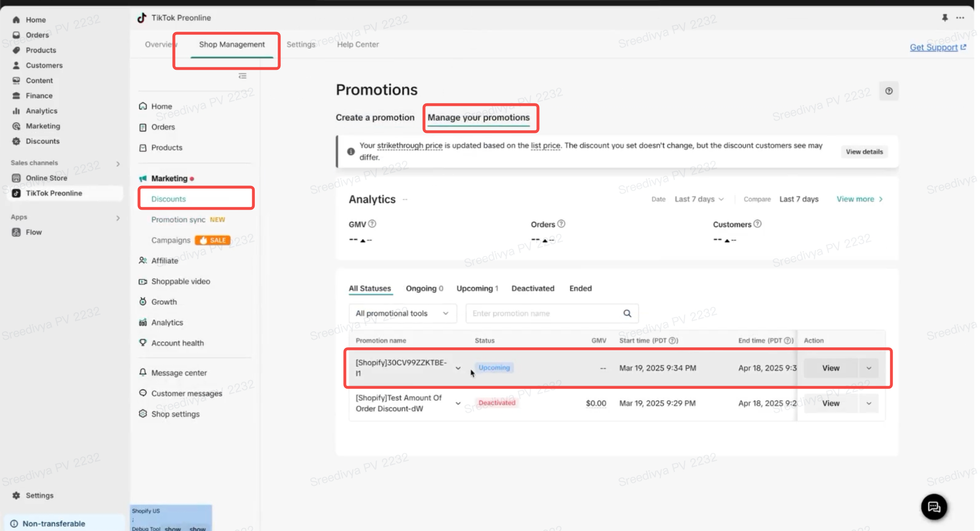The height and width of the screenshot is (531, 980).
Task: Click the Orders info tooltip icon
Action: [x=561, y=224]
